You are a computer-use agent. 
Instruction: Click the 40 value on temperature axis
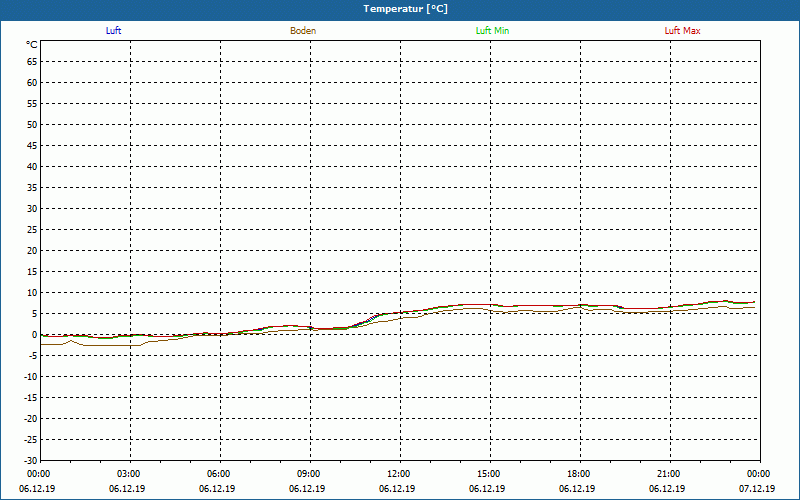click(x=32, y=167)
